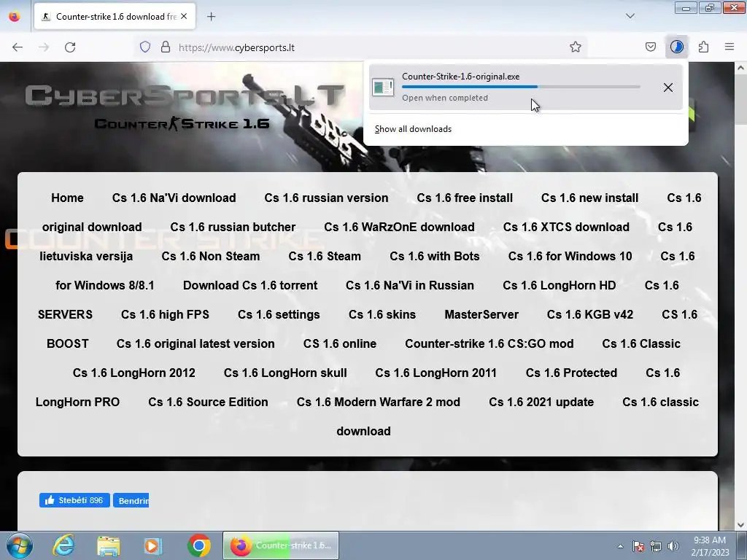Open Cs 1.6 Na'Vi in Russian

410,285
